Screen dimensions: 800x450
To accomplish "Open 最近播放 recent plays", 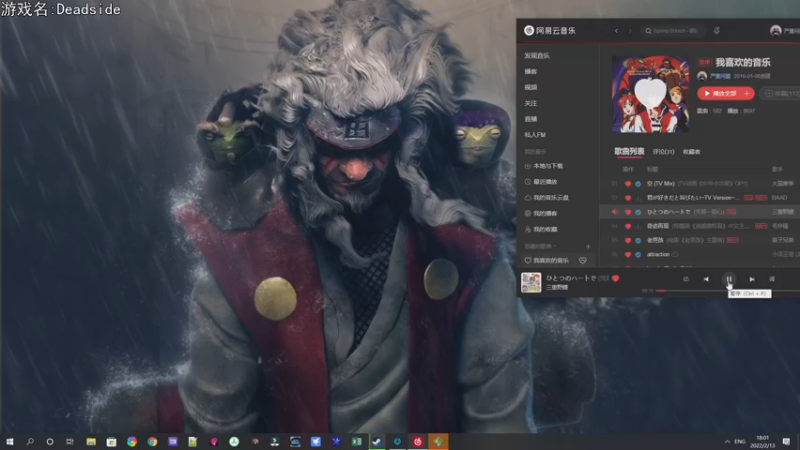I will 541,182.
